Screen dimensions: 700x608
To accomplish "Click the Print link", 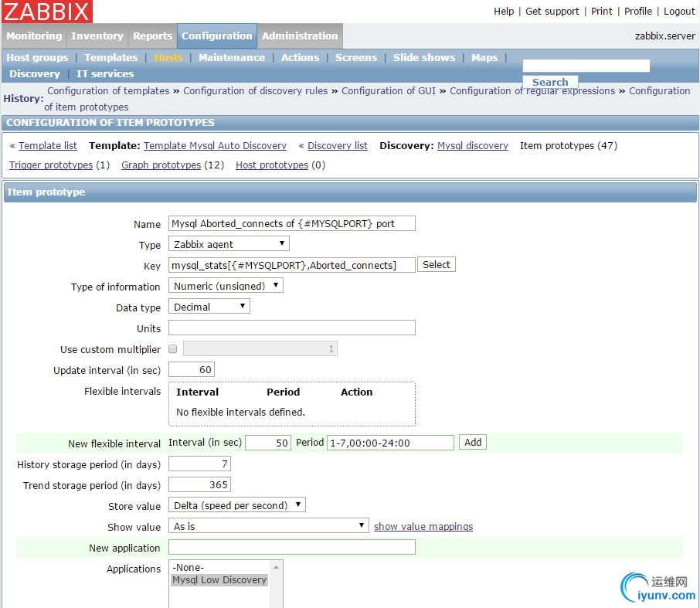I will [x=601, y=11].
